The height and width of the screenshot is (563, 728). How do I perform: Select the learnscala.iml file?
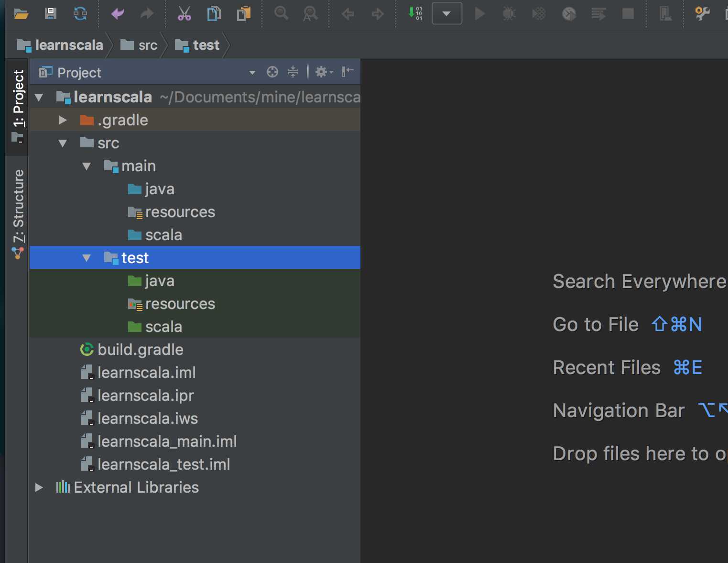point(195,373)
